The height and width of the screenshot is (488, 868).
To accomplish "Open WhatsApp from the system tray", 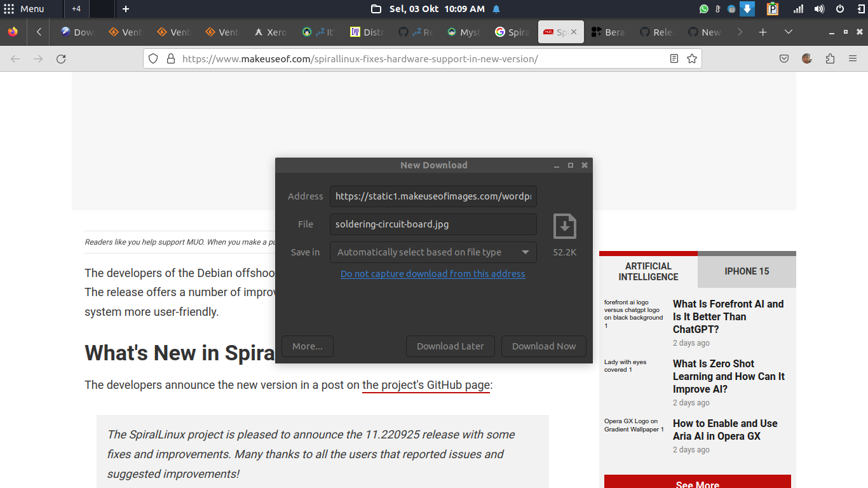I will coord(704,9).
